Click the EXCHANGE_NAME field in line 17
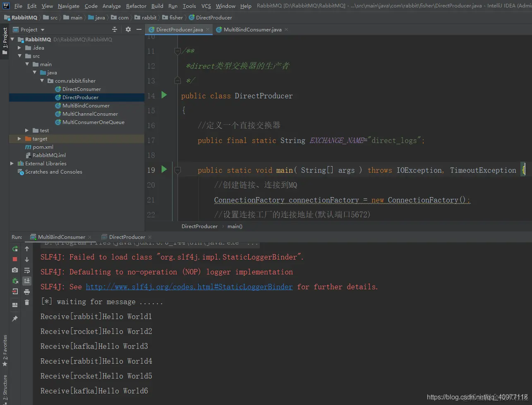The width and height of the screenshot is (532, 405). point(336,140)
